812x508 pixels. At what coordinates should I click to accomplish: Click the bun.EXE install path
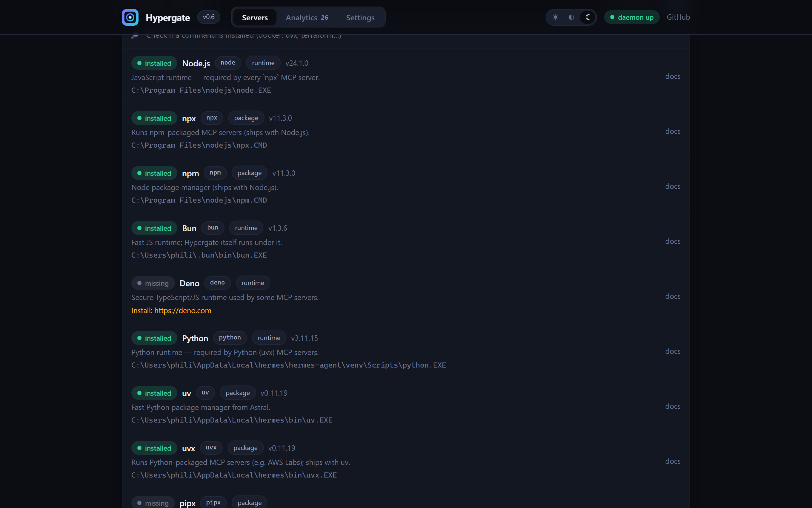coord(199,255)
